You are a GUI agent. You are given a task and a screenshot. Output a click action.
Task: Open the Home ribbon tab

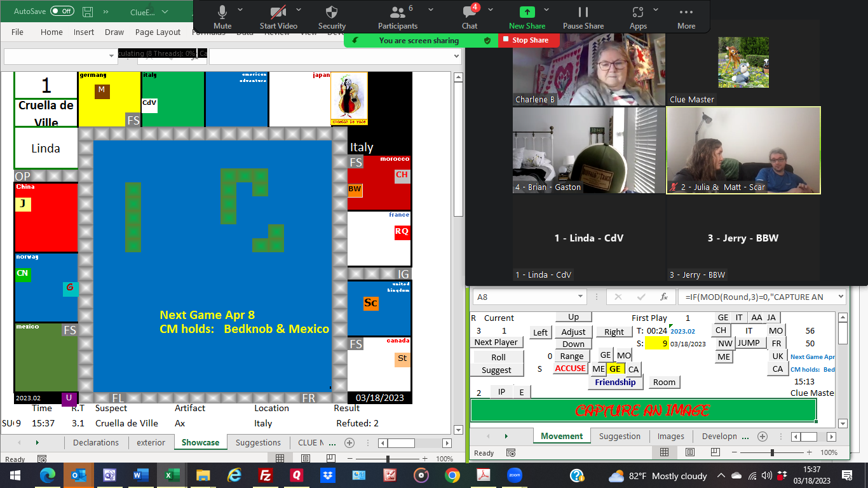click(51, 32)
